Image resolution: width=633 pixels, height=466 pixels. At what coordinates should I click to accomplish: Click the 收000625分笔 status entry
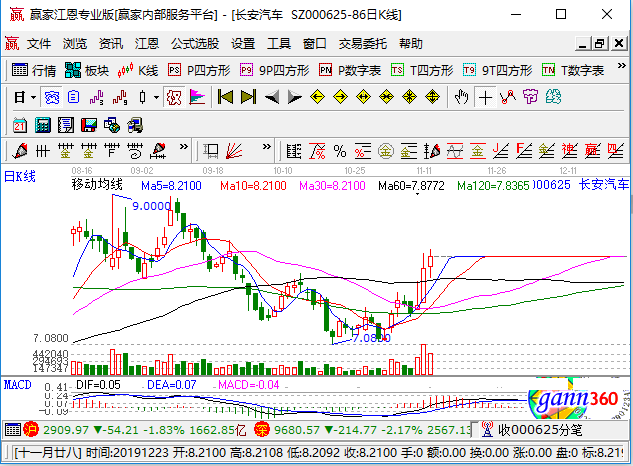[x=531, y=430]
